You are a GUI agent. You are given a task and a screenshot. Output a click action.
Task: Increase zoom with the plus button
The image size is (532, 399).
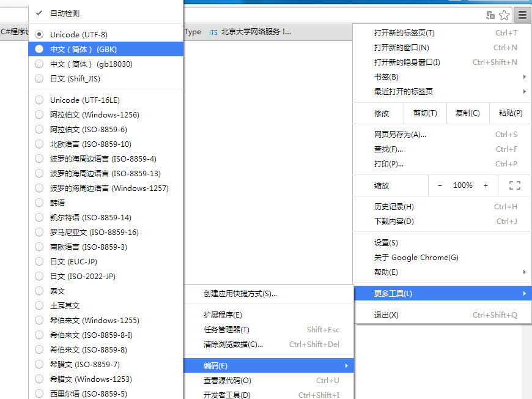tap(486, 185)
